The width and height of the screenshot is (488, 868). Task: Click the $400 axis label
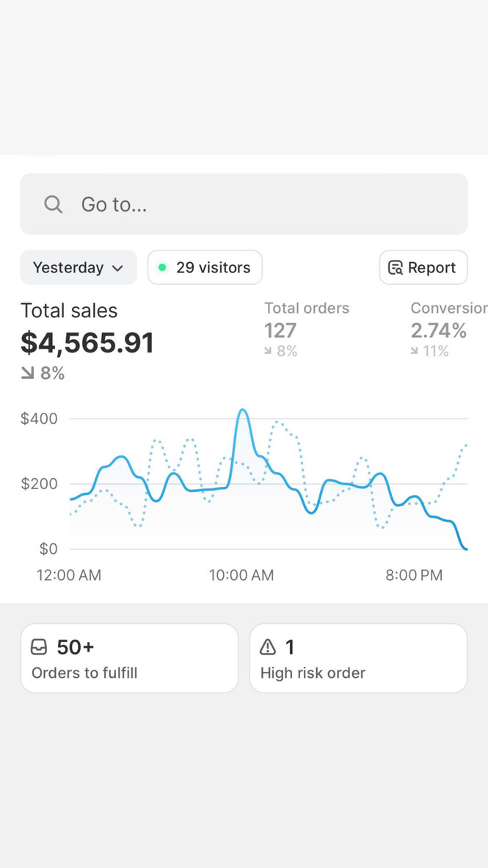point(40,419)
